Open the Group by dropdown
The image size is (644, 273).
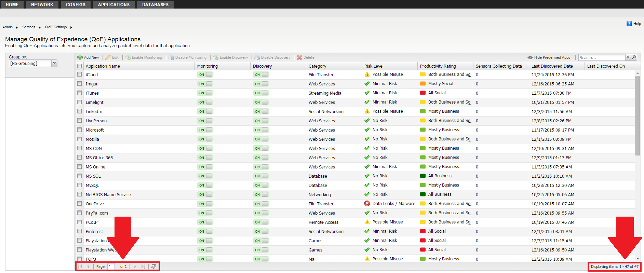54,63
